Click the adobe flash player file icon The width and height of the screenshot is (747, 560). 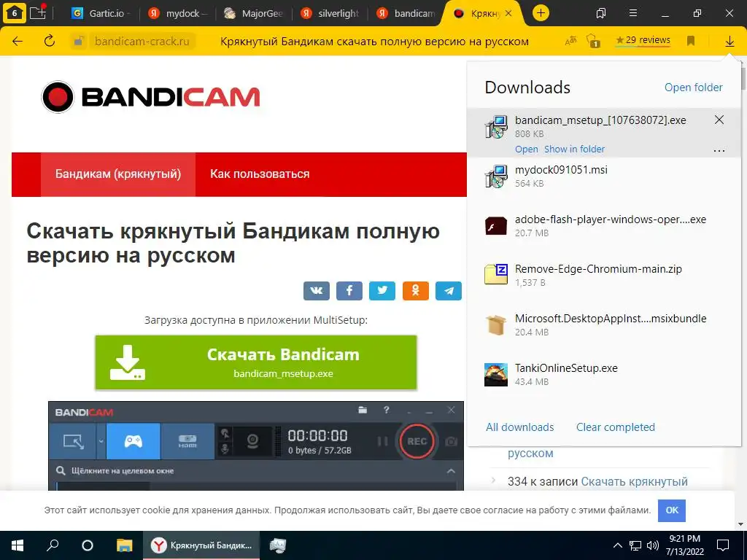[496, 226]
